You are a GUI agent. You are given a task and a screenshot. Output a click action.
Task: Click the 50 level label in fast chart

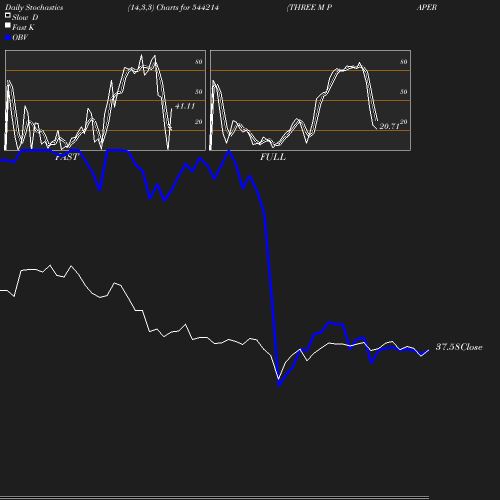point(199,92)
